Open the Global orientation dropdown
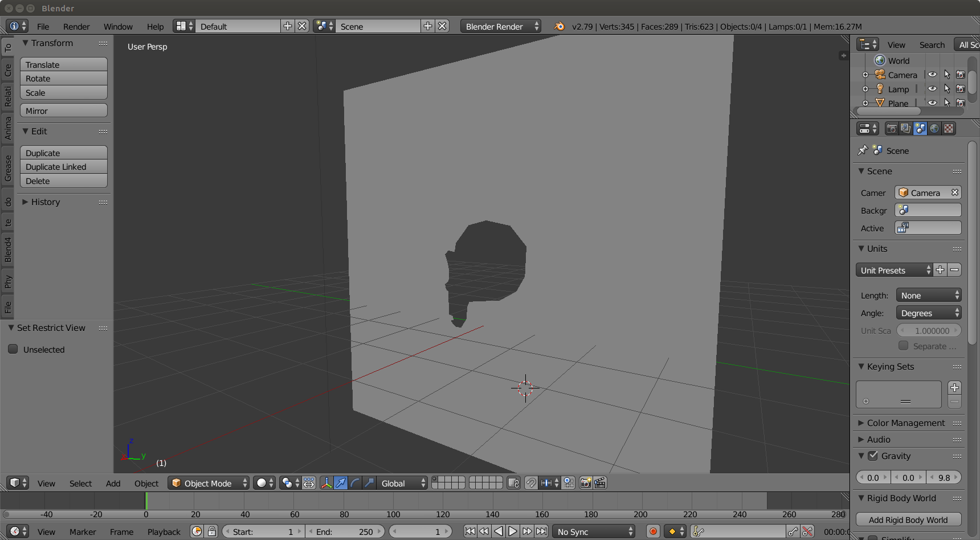This screenshot has height=540, width=980. click(402, 483)
